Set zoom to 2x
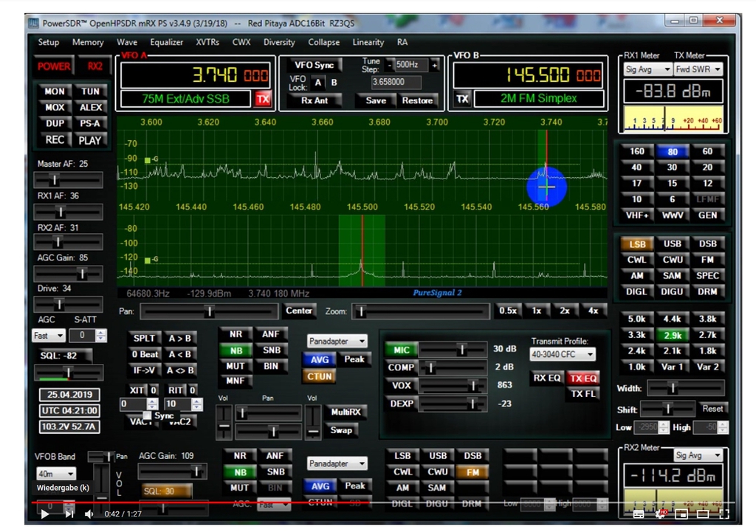The width and height of the screenshot is (756, 532). click(x=565, y=311)
